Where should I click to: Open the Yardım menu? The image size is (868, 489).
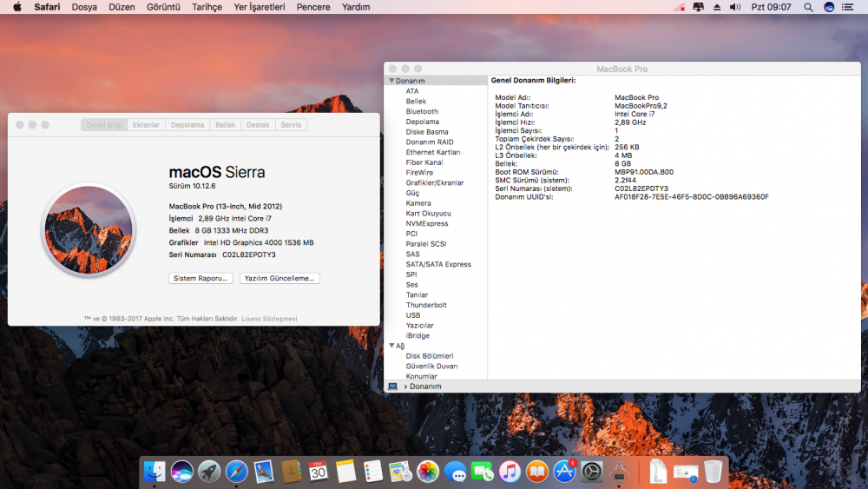tap(356, 7)
